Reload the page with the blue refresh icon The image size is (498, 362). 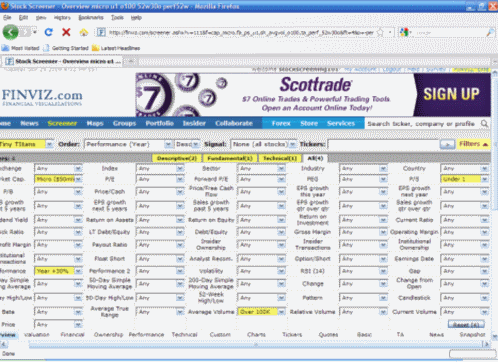(49, 32)
